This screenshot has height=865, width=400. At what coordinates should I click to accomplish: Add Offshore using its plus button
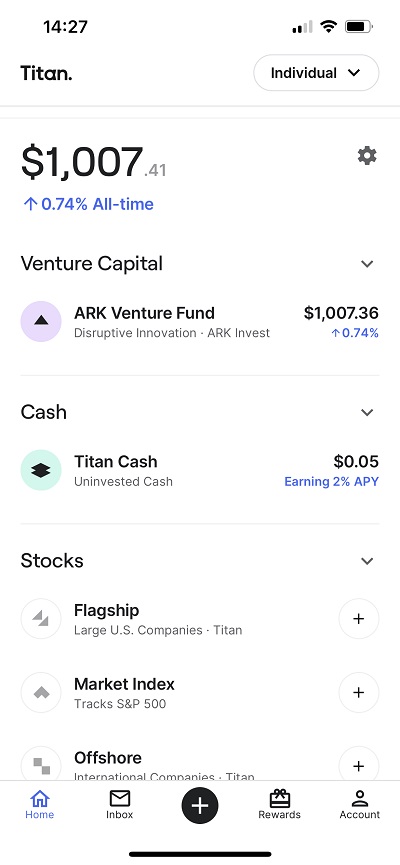359,764
